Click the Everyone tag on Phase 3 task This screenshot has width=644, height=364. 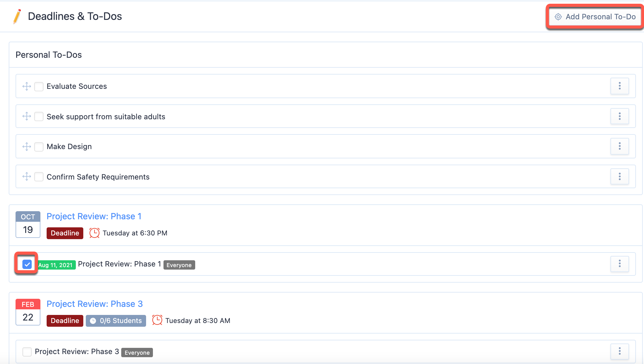coord(137,353)
